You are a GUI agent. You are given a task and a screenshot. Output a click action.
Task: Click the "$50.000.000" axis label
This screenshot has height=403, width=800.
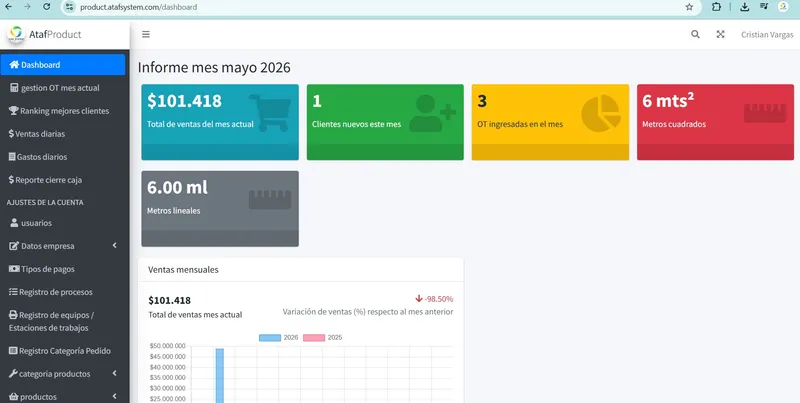[x=167, y=346]
